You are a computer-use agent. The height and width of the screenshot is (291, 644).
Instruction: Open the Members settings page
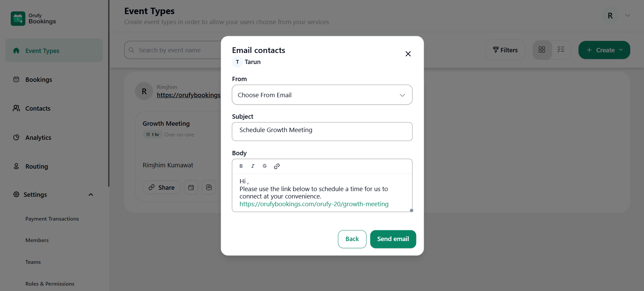[x=37, y=240]
